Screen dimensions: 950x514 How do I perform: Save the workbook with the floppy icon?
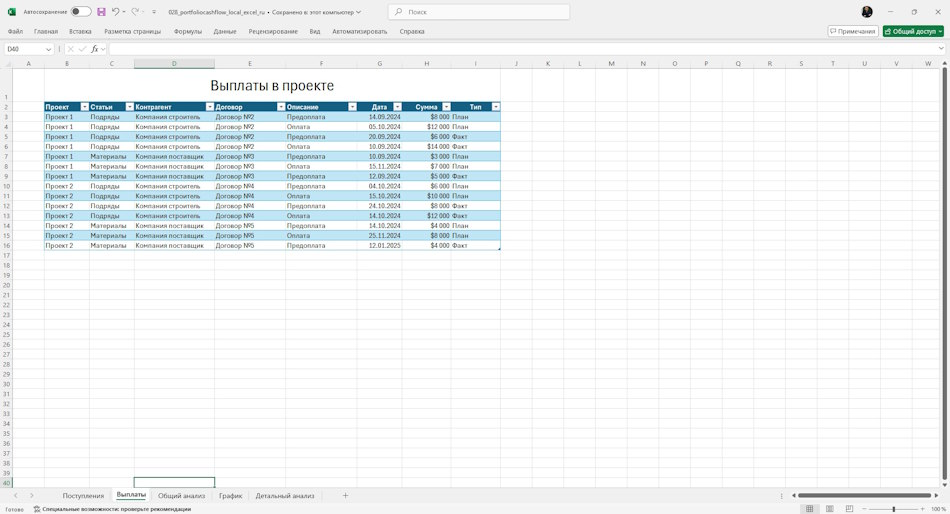coord(101,12)
